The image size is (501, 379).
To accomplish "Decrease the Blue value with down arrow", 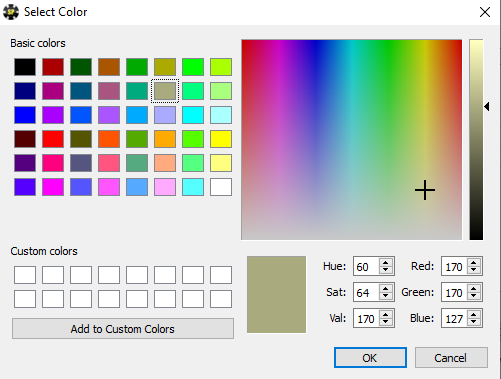I will (x=474, y=322).
